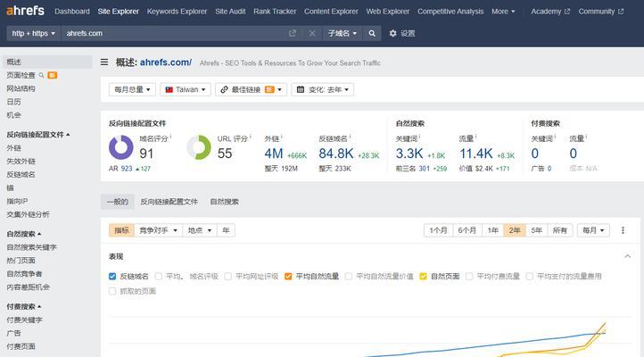Collapse the 表现 section chevron
The image size is (644, 357).
click(627, 256)
